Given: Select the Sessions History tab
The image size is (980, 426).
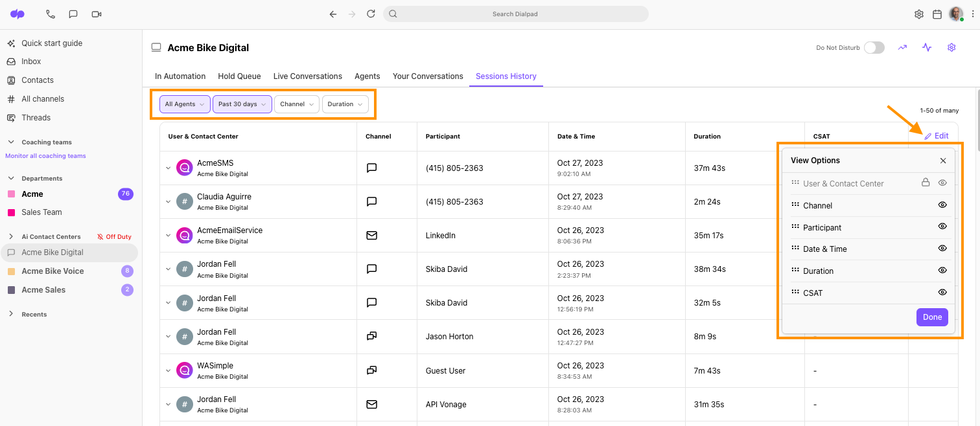Looking at the screenshot, I should pyautogui.click(x=506, y=76).
